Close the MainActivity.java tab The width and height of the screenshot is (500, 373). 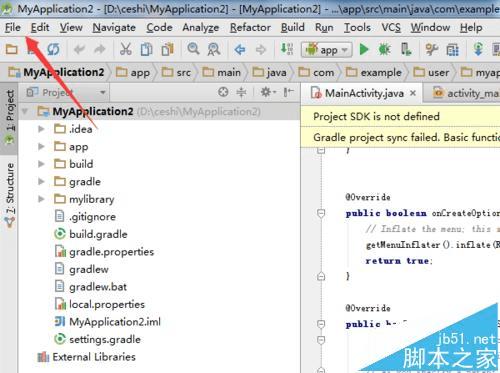tap(413, 93)
